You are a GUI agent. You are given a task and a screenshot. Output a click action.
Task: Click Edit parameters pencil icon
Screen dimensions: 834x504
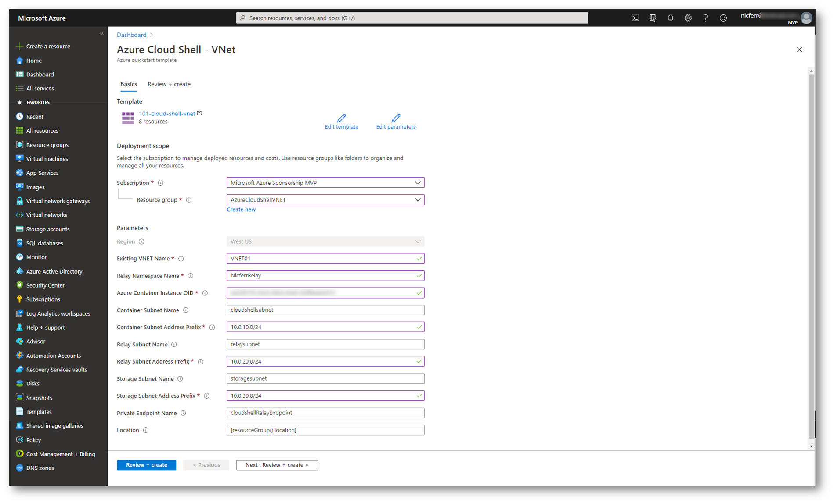(x=396, y=118)
